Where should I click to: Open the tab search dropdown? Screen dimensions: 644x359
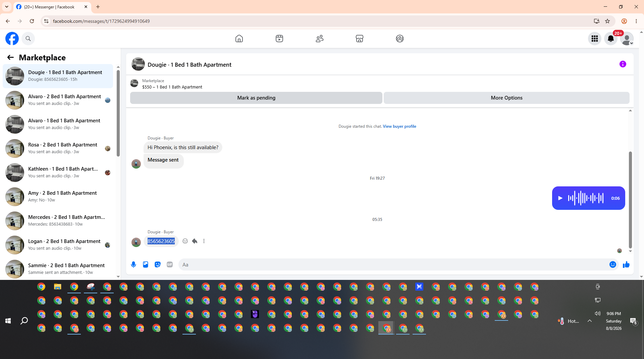coord(7,7)
